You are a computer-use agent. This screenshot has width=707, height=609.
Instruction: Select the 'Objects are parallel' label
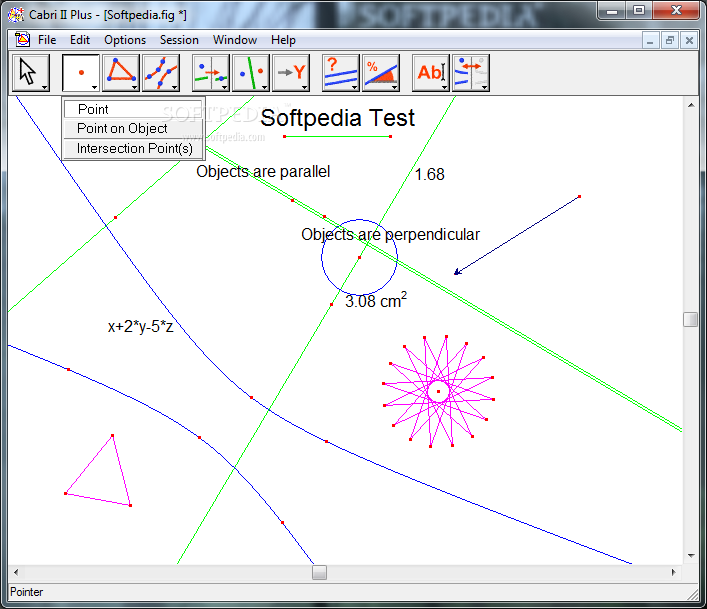tap(263, 172)
